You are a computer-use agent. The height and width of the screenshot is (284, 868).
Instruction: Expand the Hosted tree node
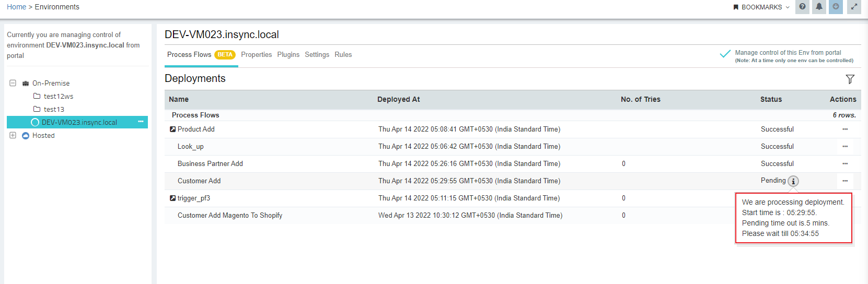[x=13, y=135]
